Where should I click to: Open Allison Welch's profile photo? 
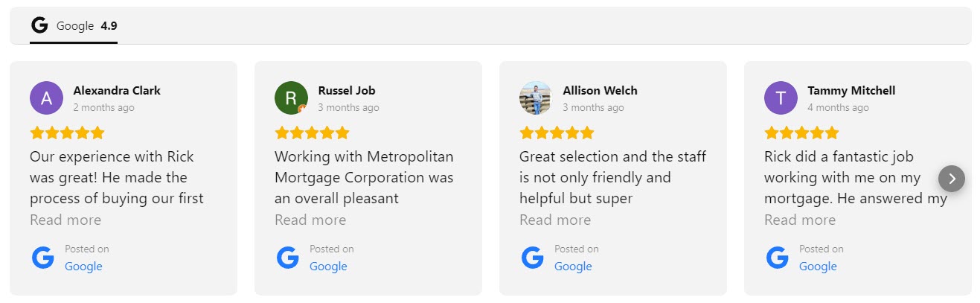coord(536,98)
